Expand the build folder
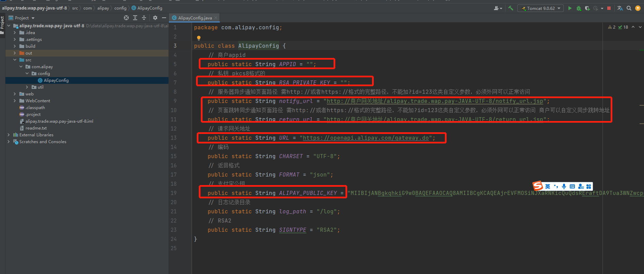 15,46
